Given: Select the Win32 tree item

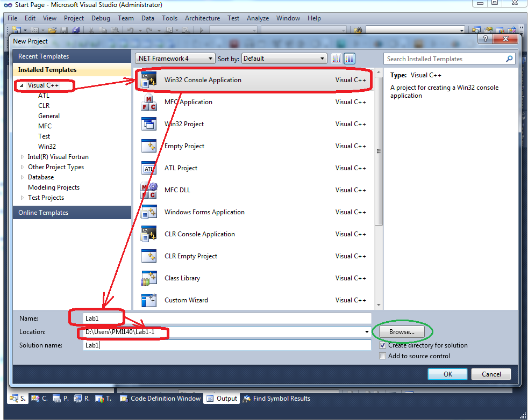Looking at the screenshot, I should click(x=47, y=147).
